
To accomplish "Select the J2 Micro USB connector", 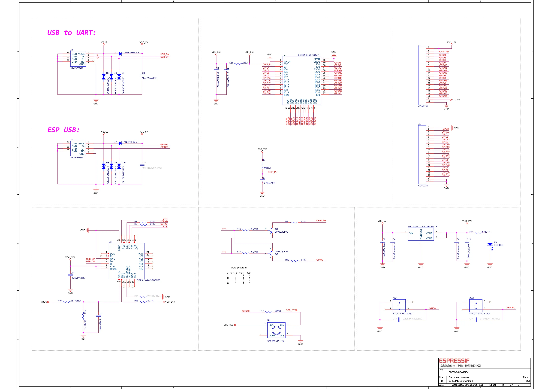I will click(78, 59).
